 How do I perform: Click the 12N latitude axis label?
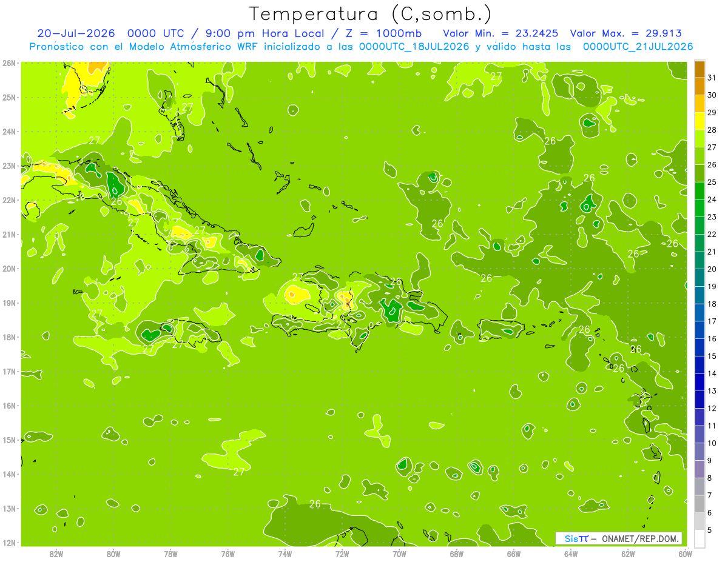click(9, 543)
